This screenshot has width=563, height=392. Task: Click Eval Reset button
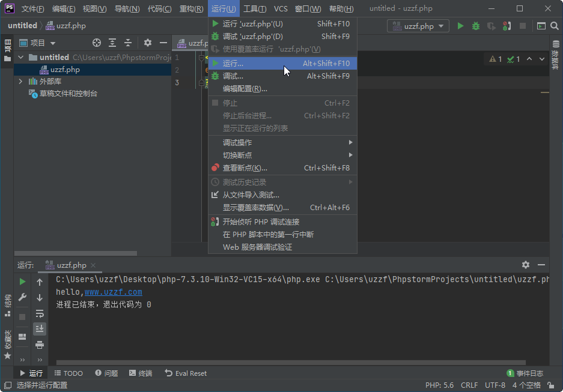[186, 373]
